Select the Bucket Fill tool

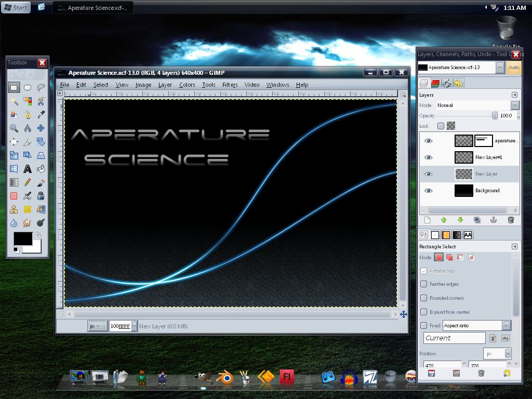[x=41, y=169]
